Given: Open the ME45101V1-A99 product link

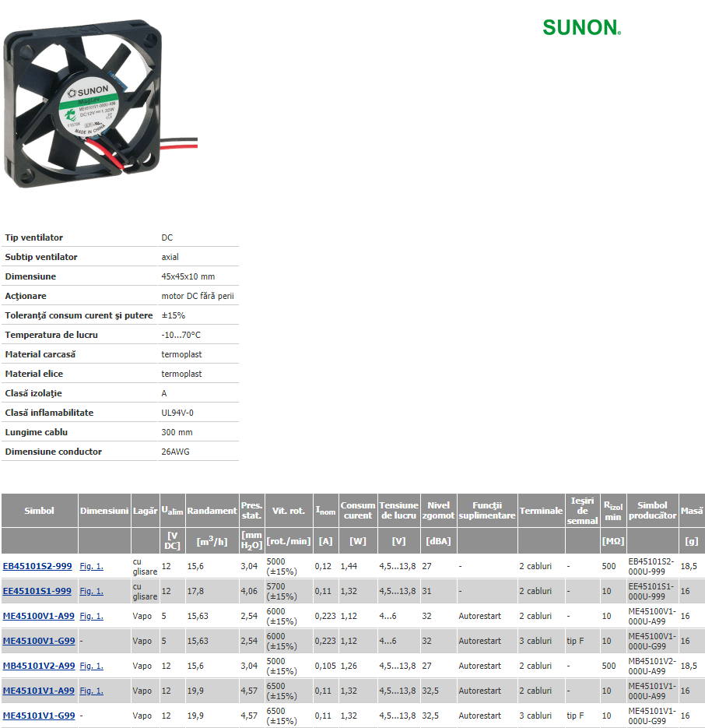Looking at the screenshot, I should [x=39, y=691].
